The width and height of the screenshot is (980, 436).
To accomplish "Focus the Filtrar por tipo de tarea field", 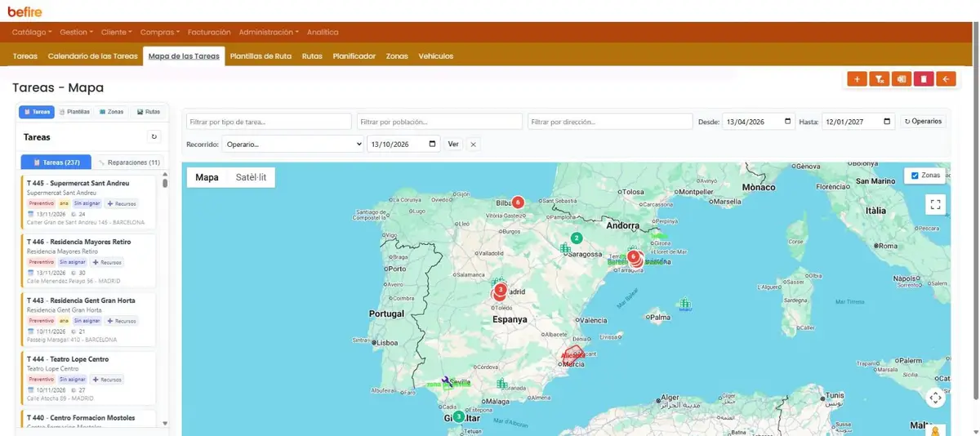I will tap(269, 122).
